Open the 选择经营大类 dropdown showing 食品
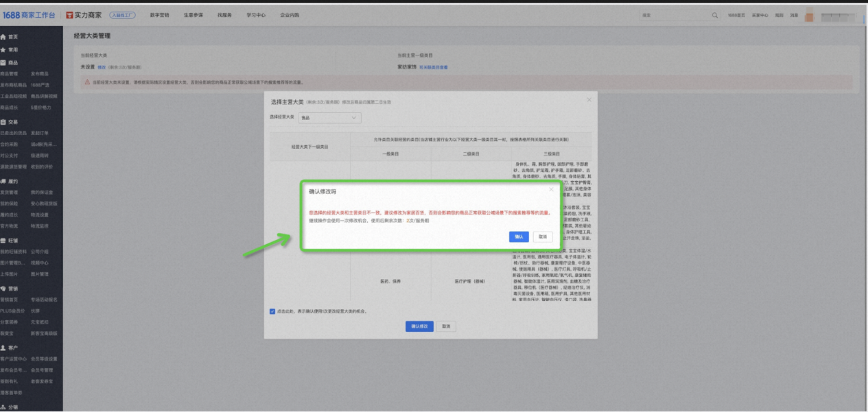 [x=329, y=118]
